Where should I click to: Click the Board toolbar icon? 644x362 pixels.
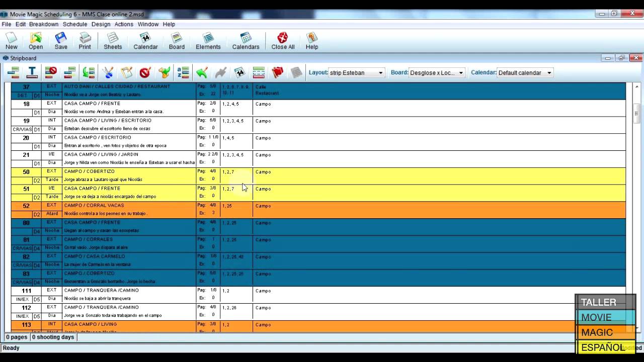(x=177, y=41)
